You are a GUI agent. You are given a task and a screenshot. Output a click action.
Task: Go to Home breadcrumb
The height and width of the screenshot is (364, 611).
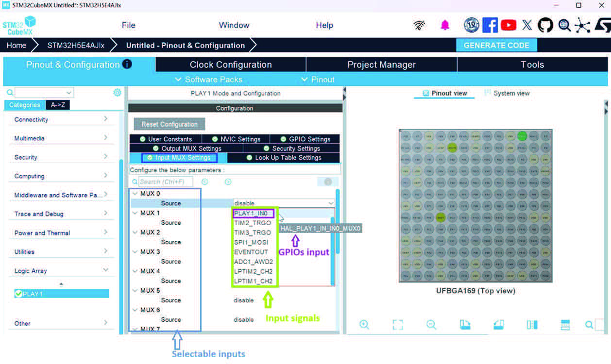[x=17, y=45]
